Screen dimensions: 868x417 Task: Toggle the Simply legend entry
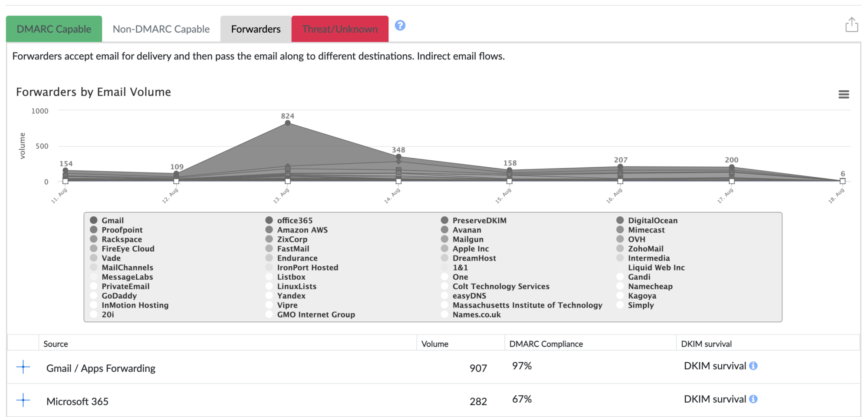click(x=635, y=305)
